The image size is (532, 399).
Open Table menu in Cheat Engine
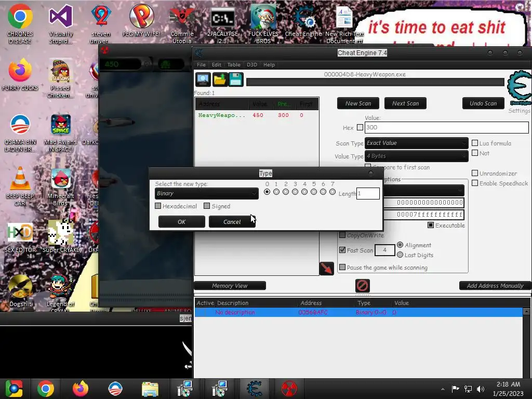click(234, 64)
